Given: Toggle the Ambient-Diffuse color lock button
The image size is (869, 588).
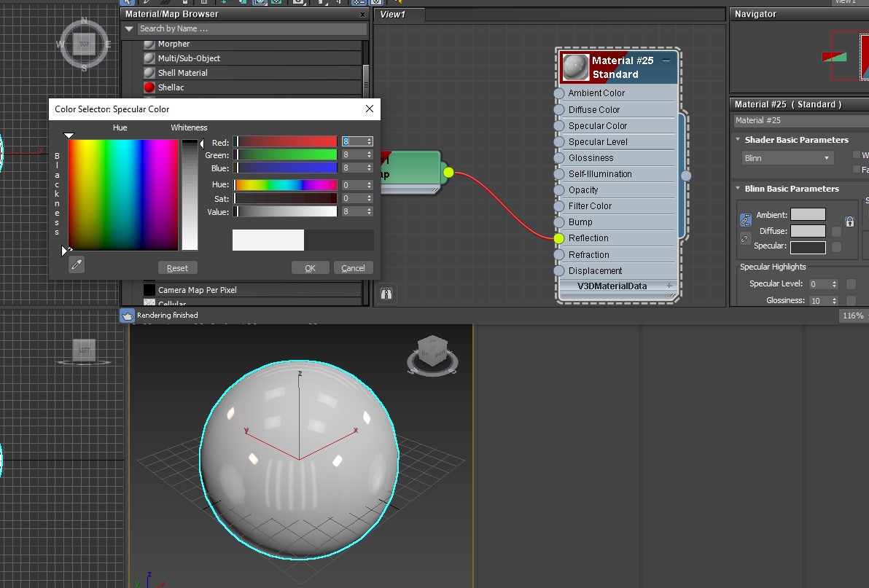Looking at the screenshot, I should 746,220.
